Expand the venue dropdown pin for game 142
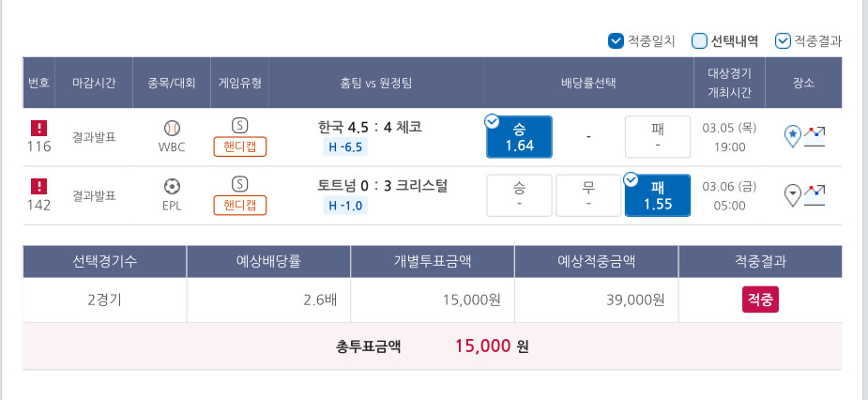The image size is (868, 400). coord(793,195)
